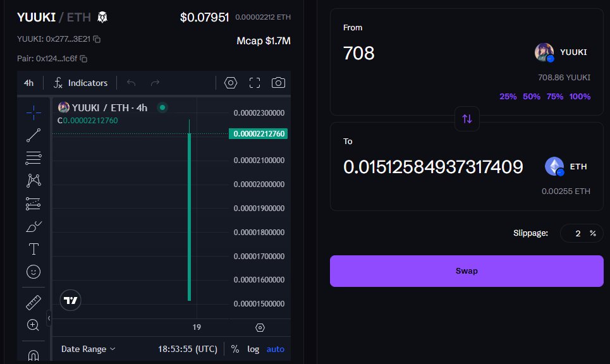Screen dimensions: 610x364
Task: Set amount to 50% of balance
Action: pos(532,97)
